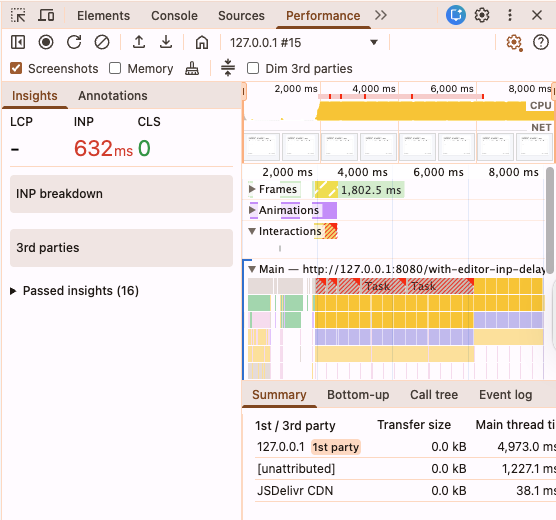Click the 1,802.5 ms frame bar
The height and width of the screenshot is (520, 556).
[371, 190]
